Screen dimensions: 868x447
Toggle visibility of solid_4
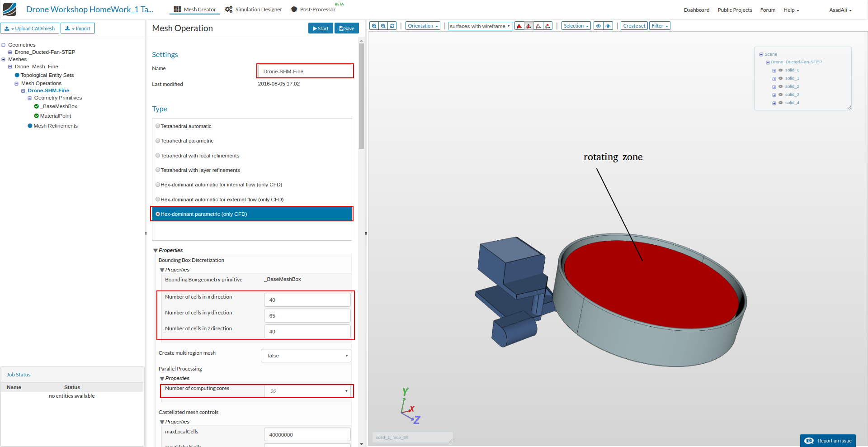click(x=780, y=103)
